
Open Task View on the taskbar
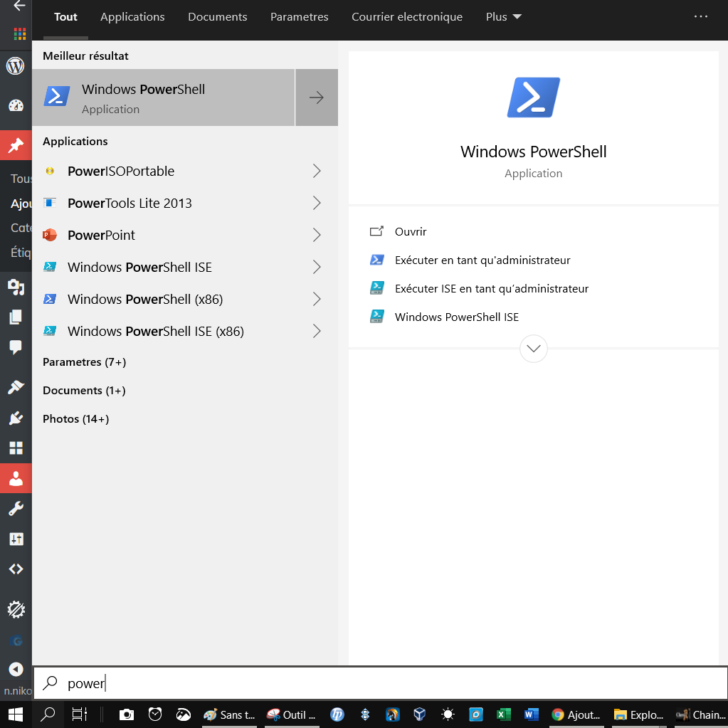80,714
